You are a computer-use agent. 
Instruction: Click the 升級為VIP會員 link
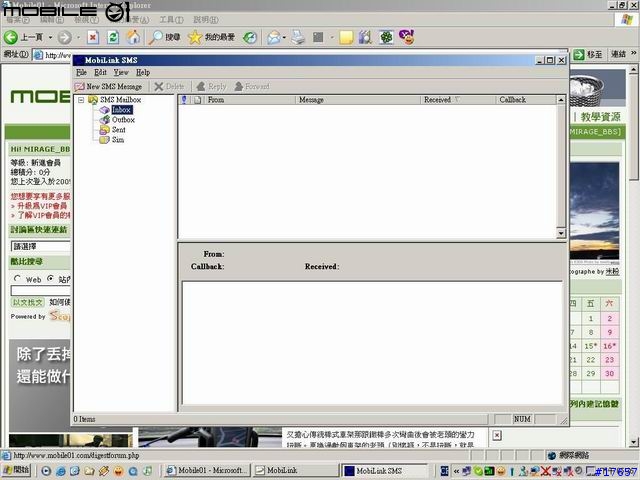42,206
